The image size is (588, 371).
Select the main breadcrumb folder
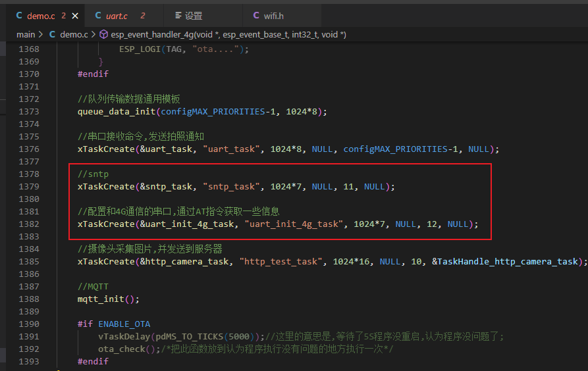[x=26, y=34]
